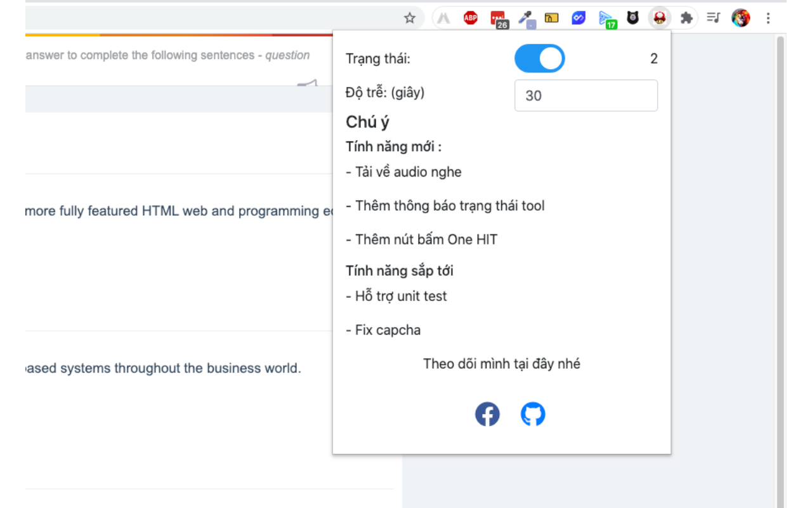The height and width of the screenshot is (508, 812).
Task: Click the blue checkmark extension icon
Action: [578, 18]
